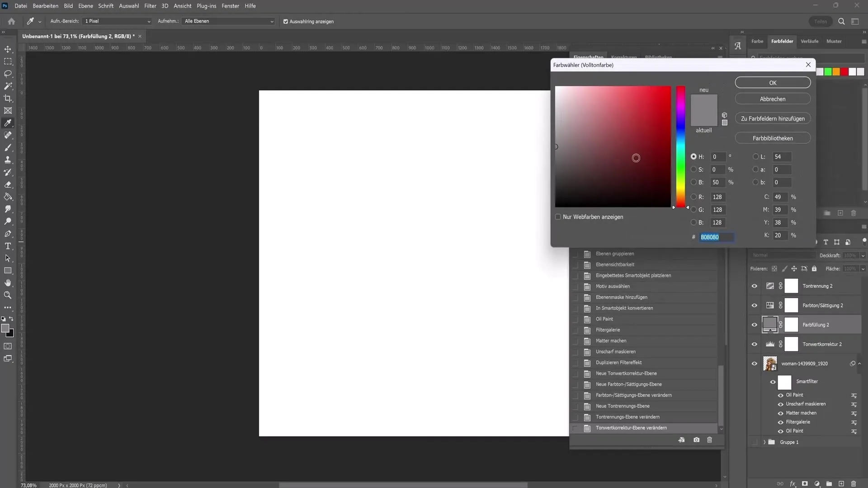Delete history state trash icon

[x=709, y=440]
